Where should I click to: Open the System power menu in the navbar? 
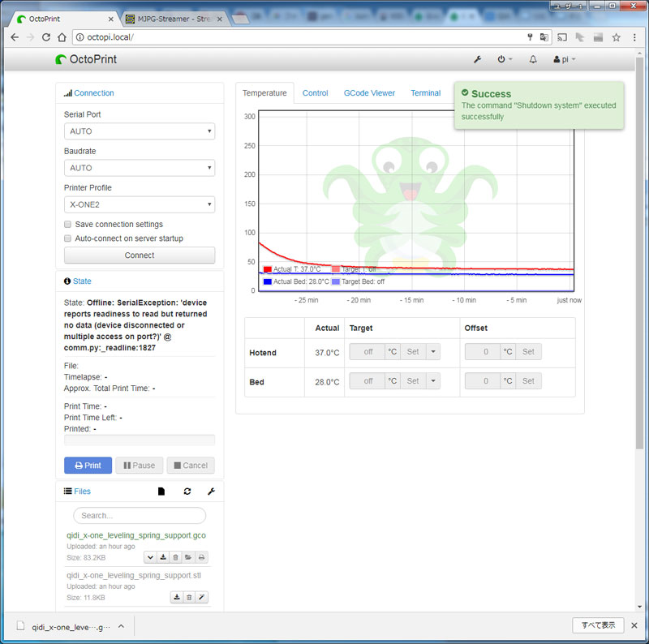505,59
